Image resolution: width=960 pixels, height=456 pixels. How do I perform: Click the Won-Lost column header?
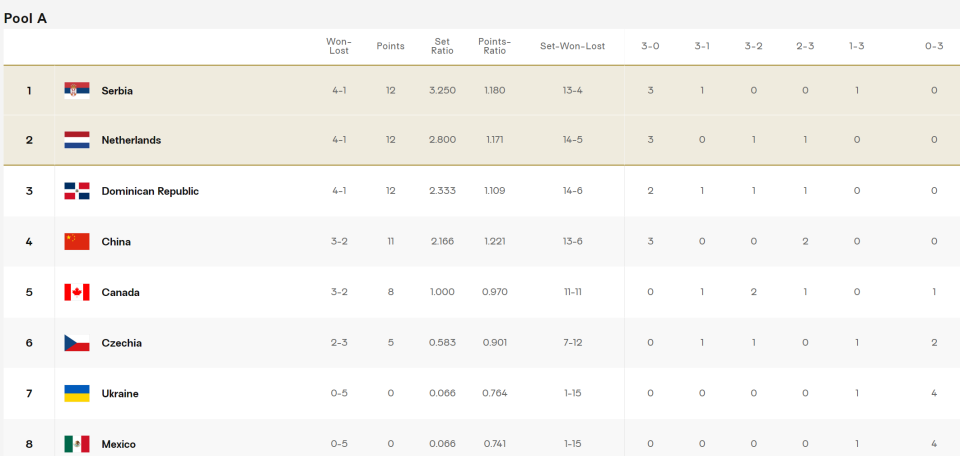(x=339, y=46)
